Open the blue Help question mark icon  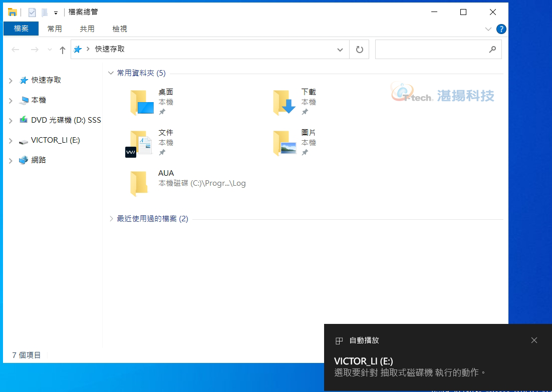coord(501,29)
